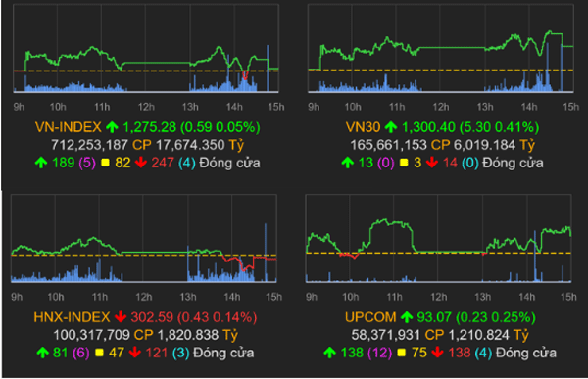Viewport: 588px width, 379px height.
Task: Click the HNX-INDEX red down arrow icon
Action: pyautogui.click(x=121, y=317)
